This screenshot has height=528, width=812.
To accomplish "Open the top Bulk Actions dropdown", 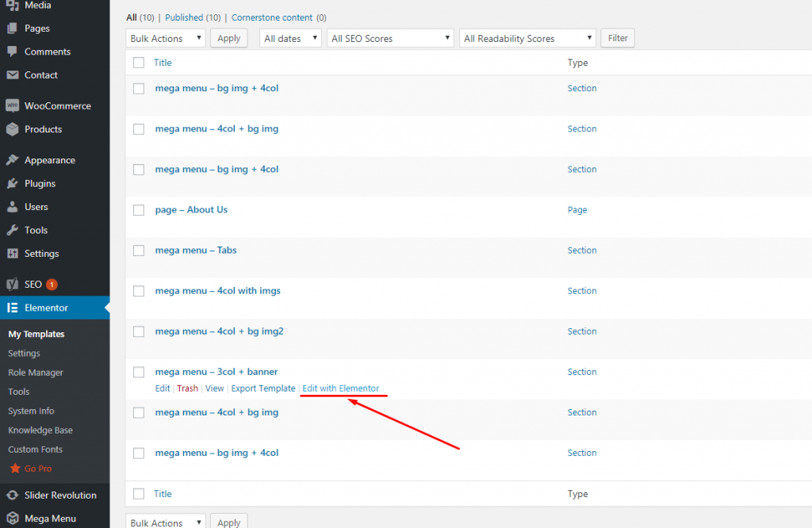I will point(166,38).
